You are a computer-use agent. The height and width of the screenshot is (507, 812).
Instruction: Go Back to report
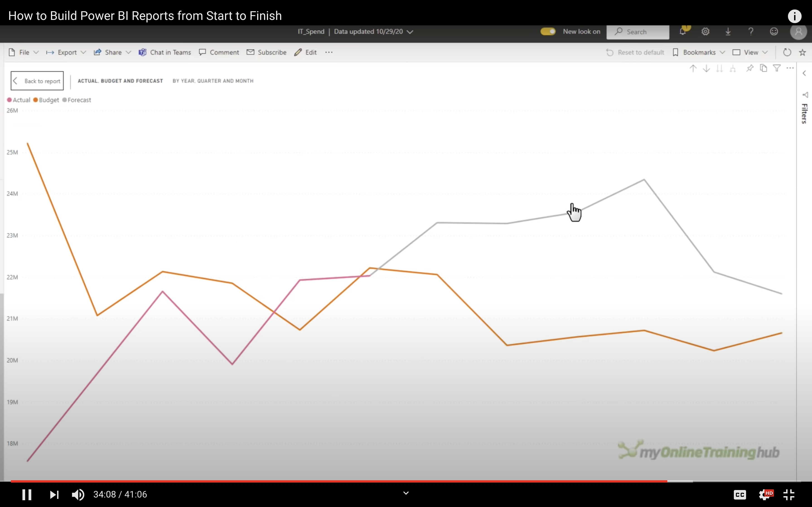(37, 81)
